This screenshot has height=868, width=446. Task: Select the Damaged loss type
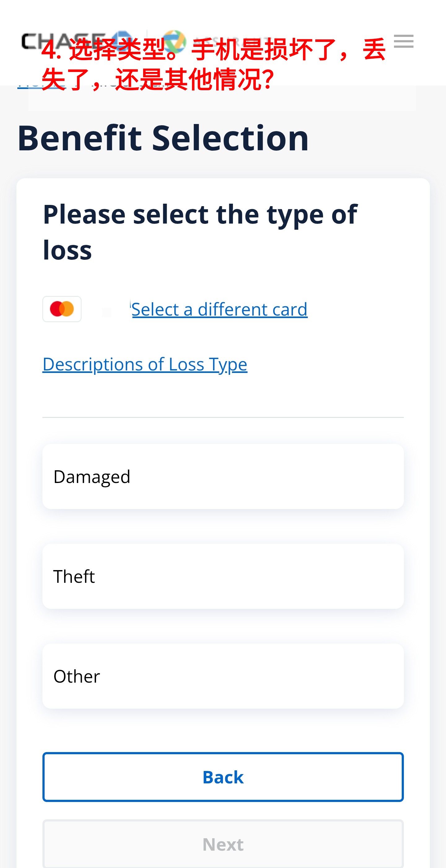pyautogui.click(x=223, y=476)
